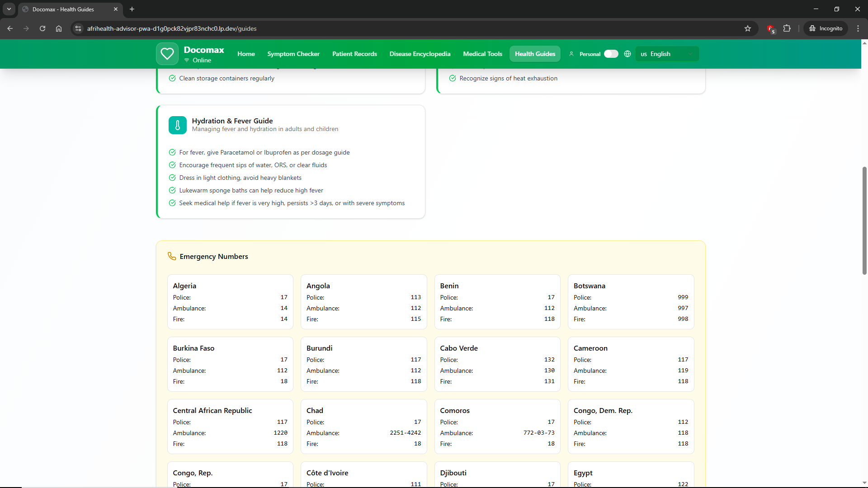Bookmark this page with star icon
Screen dimensions: 868x488
click(x=748, y=28)
